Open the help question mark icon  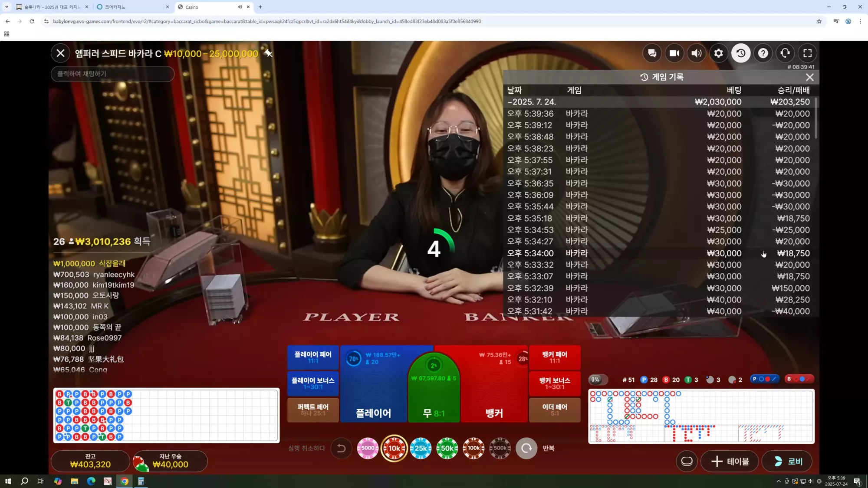pyautogui.click(x=763, y=53)
